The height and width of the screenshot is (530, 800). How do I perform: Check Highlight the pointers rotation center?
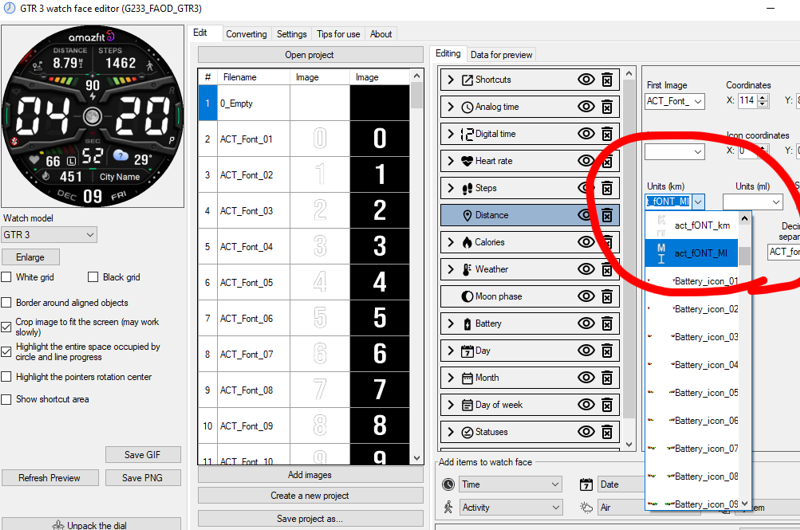(7, 377)
